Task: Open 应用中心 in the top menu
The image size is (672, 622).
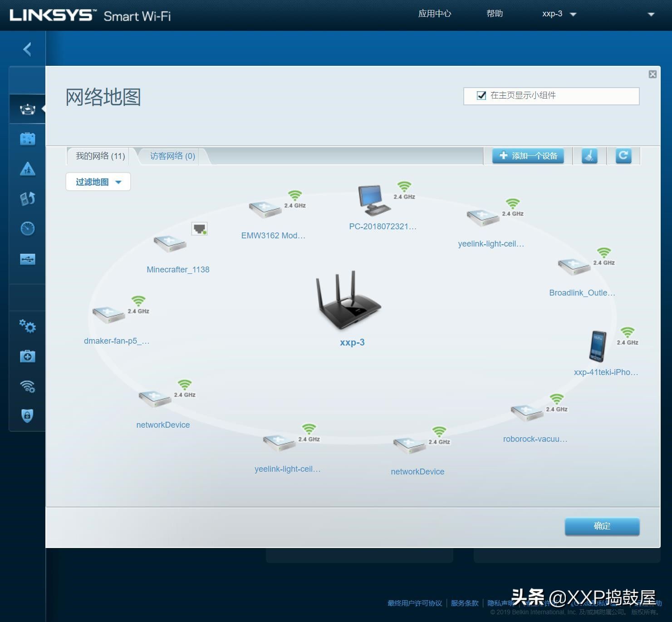Action: pyautogui.click(x=434, y=14)
